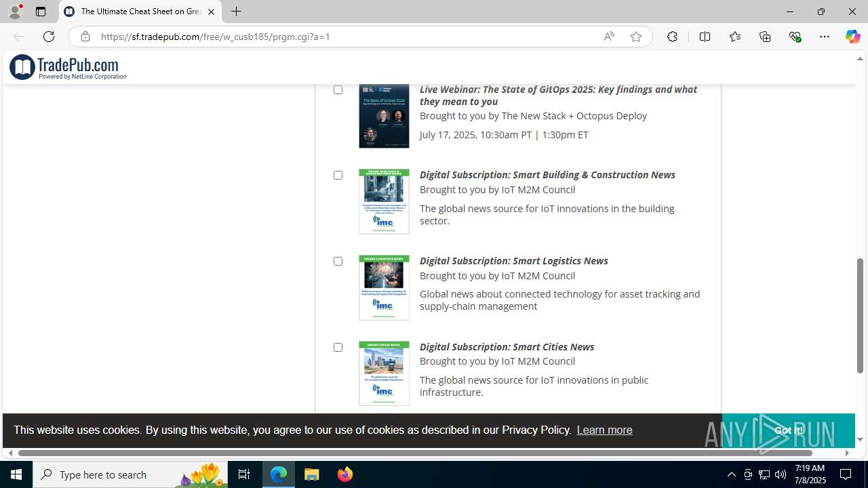Open Microsoft Edge from taskbar

279,474
